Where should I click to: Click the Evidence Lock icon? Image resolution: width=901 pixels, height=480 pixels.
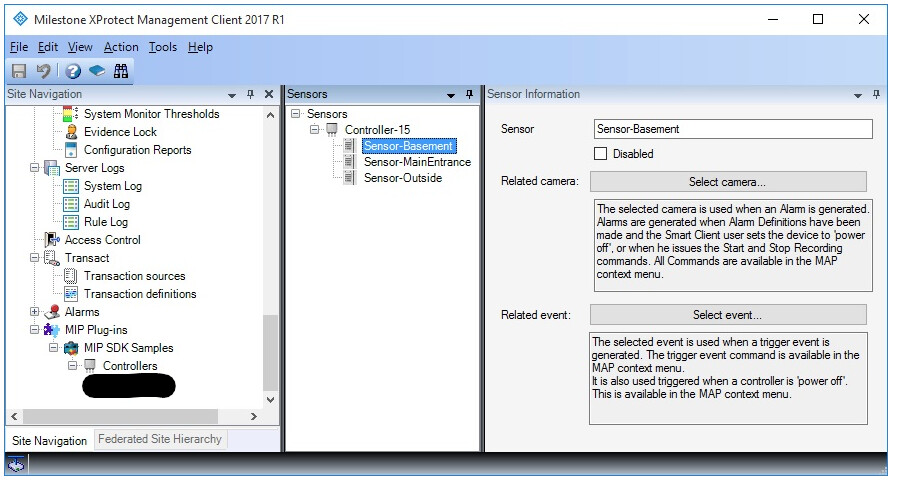tap(71, 132)
